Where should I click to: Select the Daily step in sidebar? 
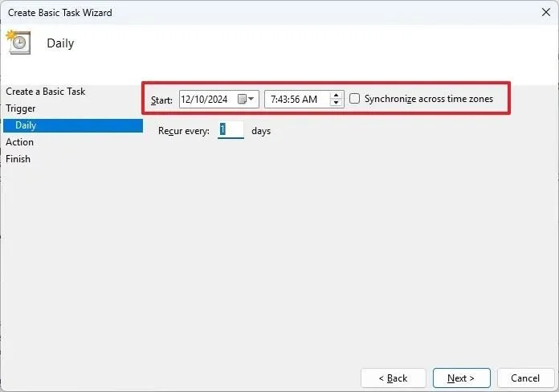[x=73, y=125]
